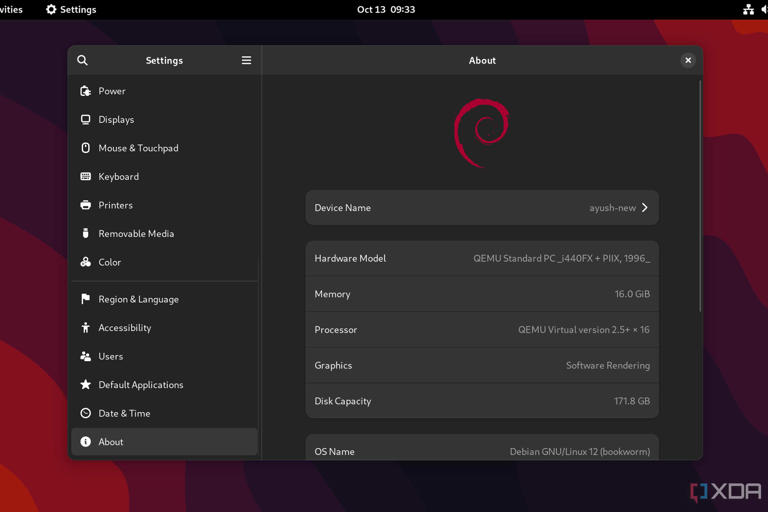The height and width of the screenshot is (512, 768).
Task: Click the About title in header bar
Action: coord(482,60)
